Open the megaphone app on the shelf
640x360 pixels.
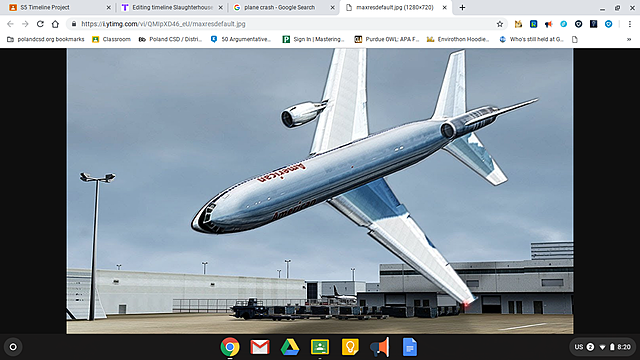pos(380,347)
